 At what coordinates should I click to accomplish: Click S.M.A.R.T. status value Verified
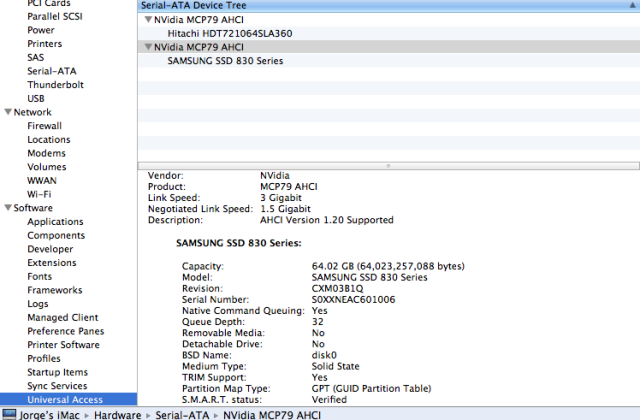329,399
